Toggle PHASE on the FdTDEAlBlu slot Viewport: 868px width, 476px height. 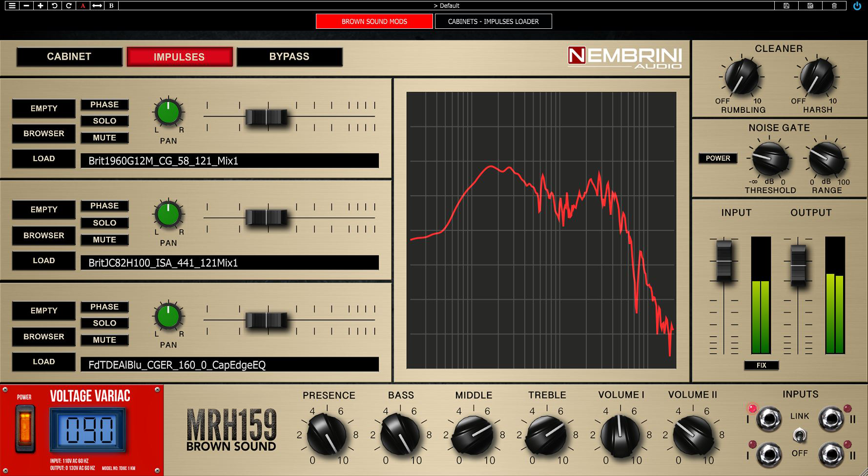click(x=104, y=307)
